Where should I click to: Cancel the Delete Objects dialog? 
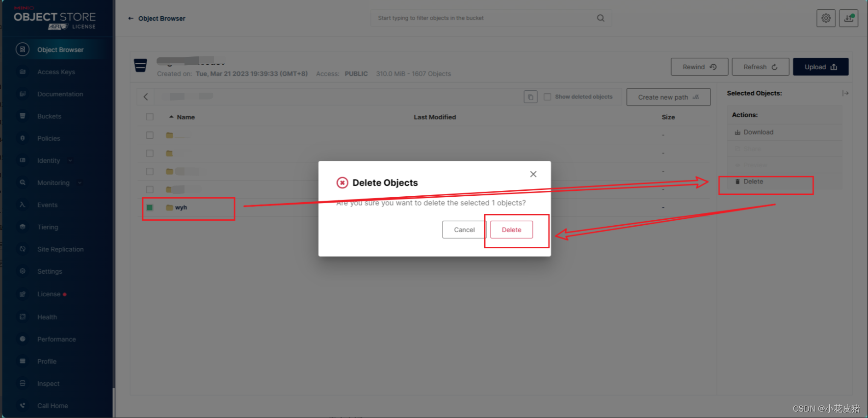point(464,230)
